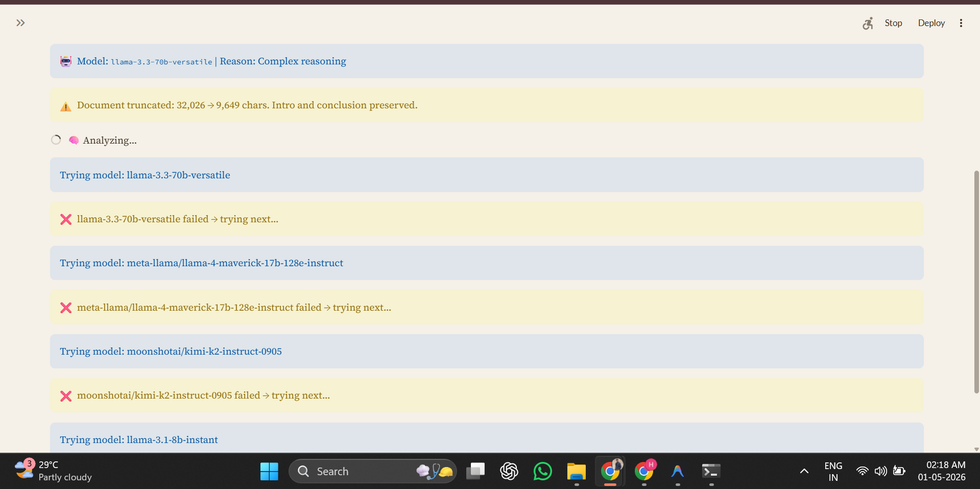
Task: Launch WhatsApp from the taskbar
Action: click(x=542, y=471)
